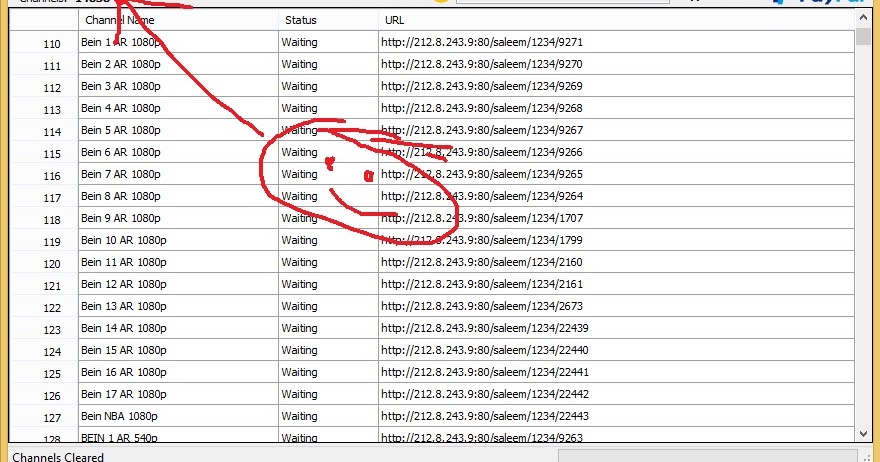880x462 pixels.
Task: Click URL ending in 1234/9266
Action: [x=482, y=152]
